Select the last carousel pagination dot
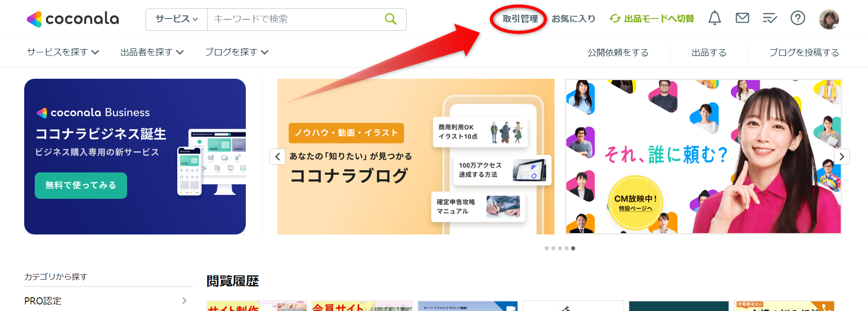 pyautogui.click(x=573, y=249)
